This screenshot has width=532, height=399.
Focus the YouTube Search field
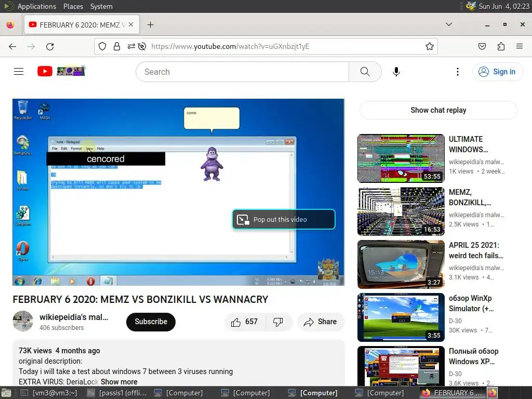click(243, 72)
